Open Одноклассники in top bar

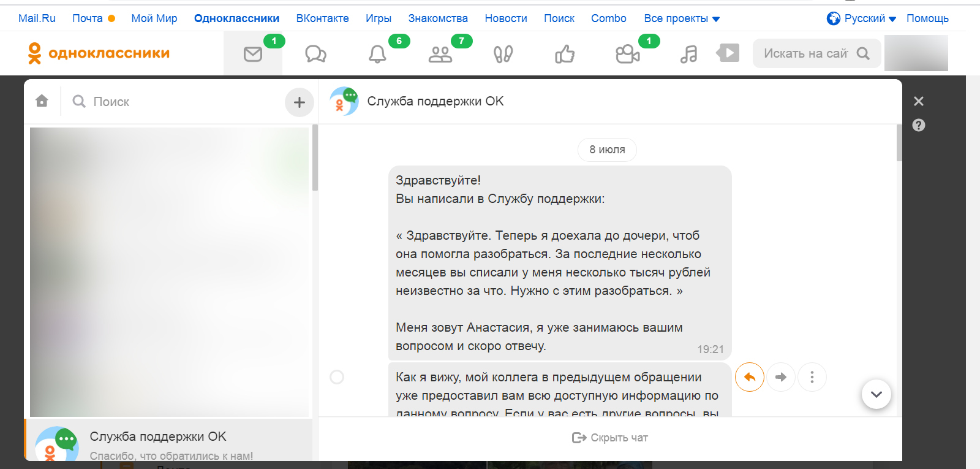point(236,18)
